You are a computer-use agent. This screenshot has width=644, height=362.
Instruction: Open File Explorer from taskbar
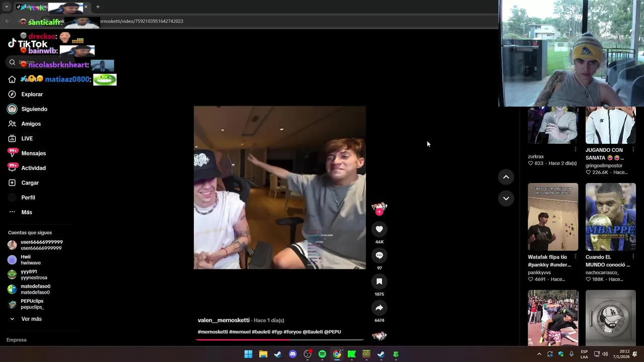(263, 354)
